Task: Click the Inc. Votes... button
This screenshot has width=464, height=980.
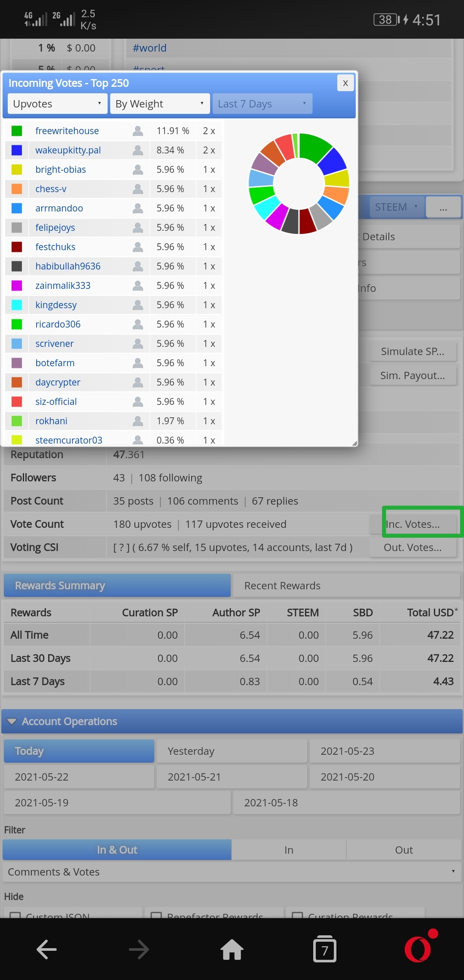Action: click(412, 524)
